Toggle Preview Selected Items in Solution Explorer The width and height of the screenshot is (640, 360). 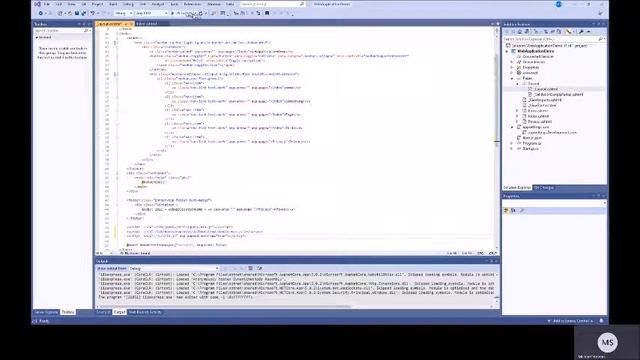[x=588, y=31]
